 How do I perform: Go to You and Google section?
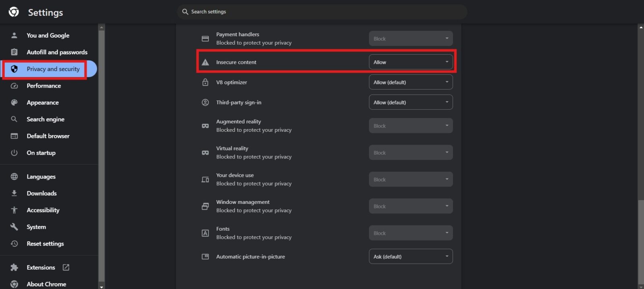(x=48, y=35)
